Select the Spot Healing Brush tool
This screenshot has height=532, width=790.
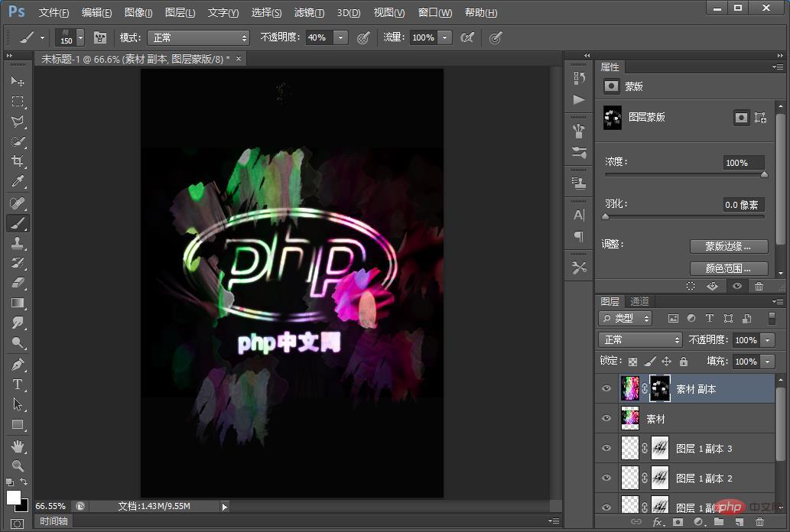[x=18, y=203]
